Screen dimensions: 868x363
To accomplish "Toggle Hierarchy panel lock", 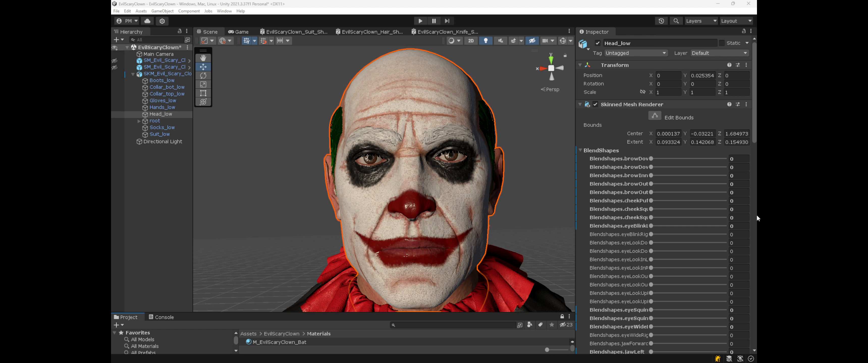I will [180, 31].
